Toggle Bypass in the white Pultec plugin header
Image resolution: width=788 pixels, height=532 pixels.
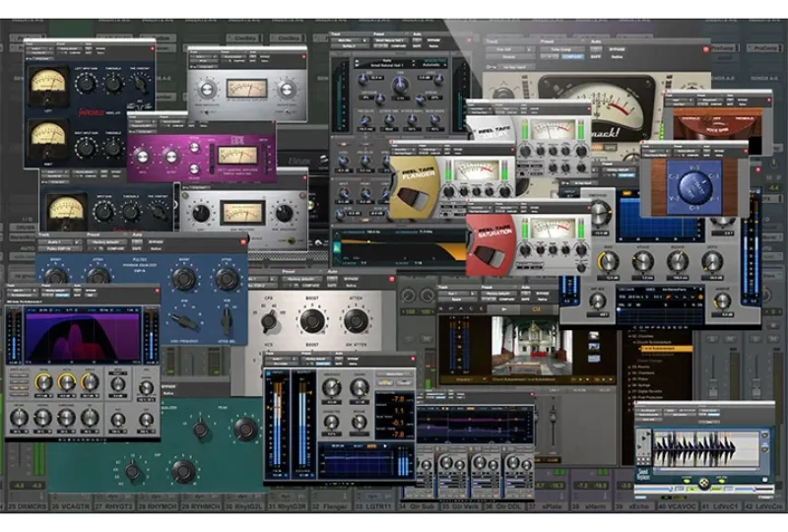click(351, 279)
